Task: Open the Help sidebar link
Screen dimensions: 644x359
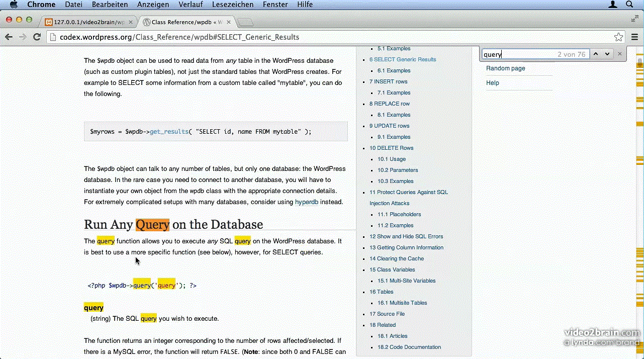Action: [493, 83]
